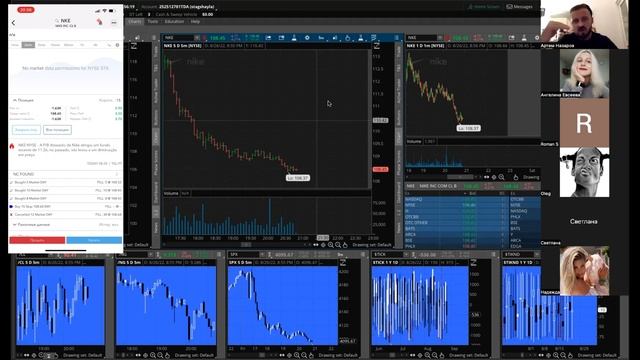
Task: Open the Tools tab
Action: [153, 21]
